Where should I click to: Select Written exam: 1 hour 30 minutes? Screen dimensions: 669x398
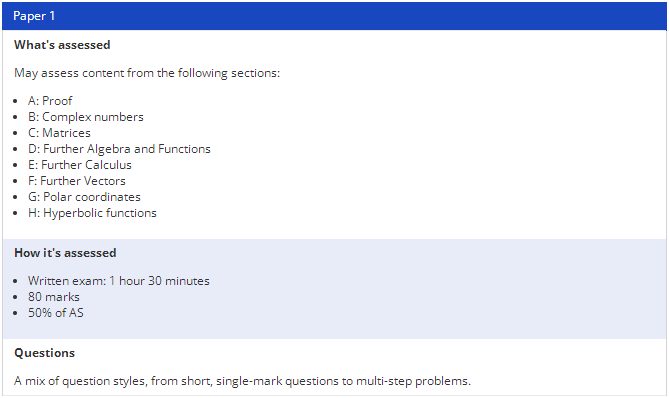[119, 281]
